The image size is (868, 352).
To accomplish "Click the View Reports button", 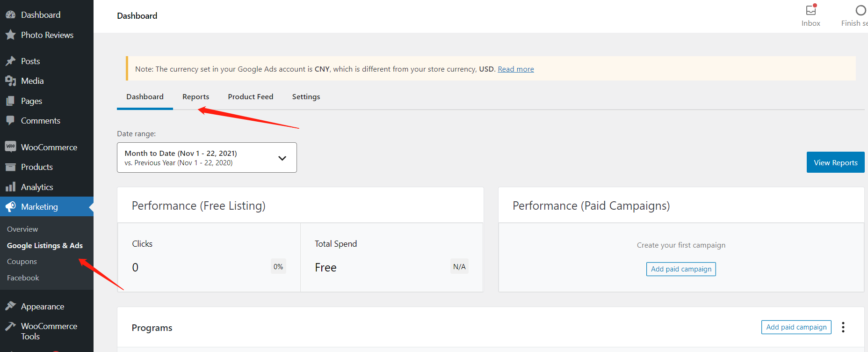I will (x=835, y=162).
